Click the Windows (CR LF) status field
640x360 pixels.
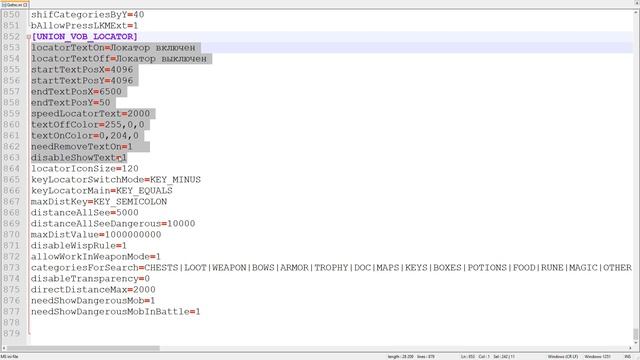563,357
